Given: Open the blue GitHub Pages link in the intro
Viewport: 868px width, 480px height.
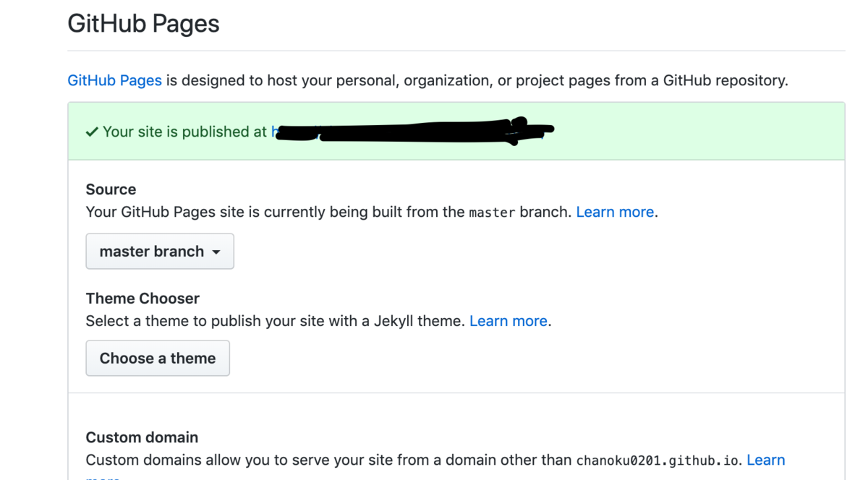Looking at the screenshot, I should point(114,80).
